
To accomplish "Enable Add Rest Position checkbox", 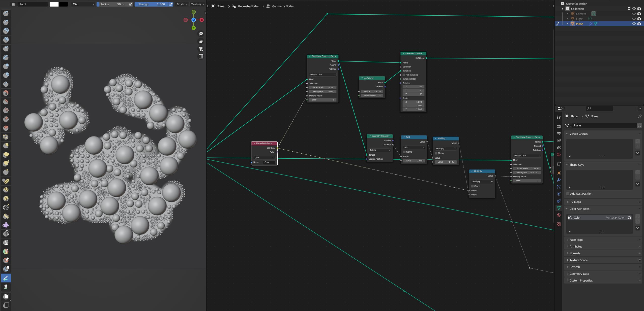I will (x=568, y=194).
